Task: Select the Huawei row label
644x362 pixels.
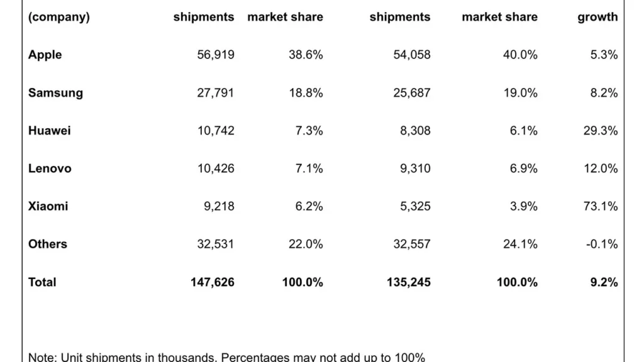Action: click(49, 131)
